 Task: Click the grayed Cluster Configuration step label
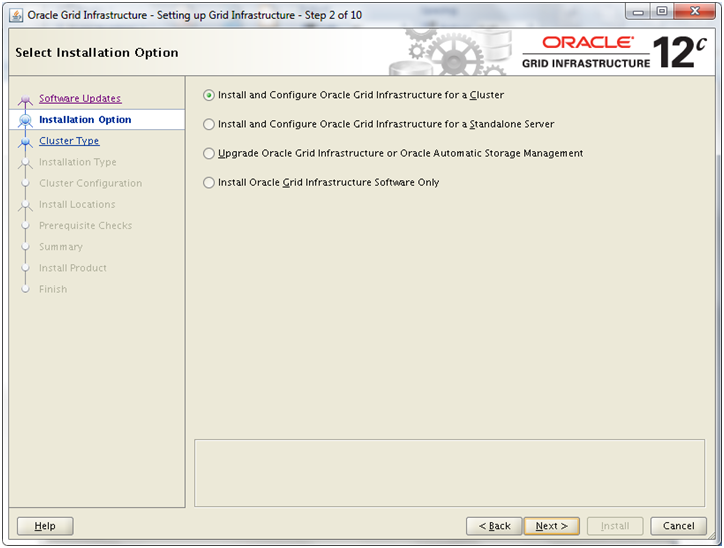point(90,183)
